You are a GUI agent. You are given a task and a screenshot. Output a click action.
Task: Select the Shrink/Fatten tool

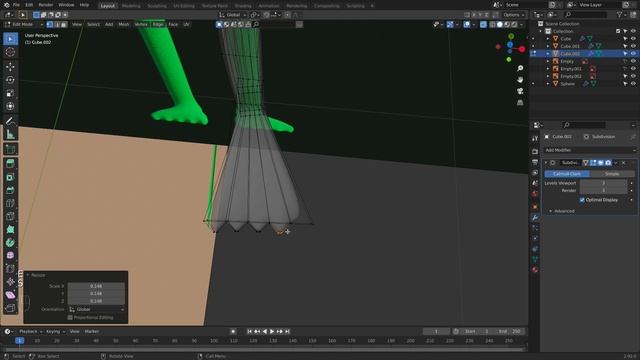pyautogui.click(x=10, y=282)
